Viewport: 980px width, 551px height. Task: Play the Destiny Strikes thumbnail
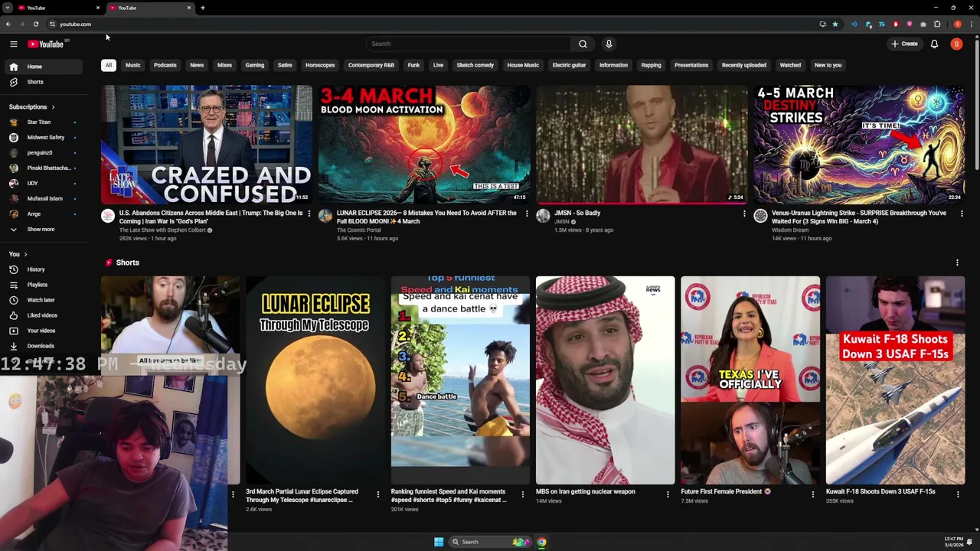(859, 144)
